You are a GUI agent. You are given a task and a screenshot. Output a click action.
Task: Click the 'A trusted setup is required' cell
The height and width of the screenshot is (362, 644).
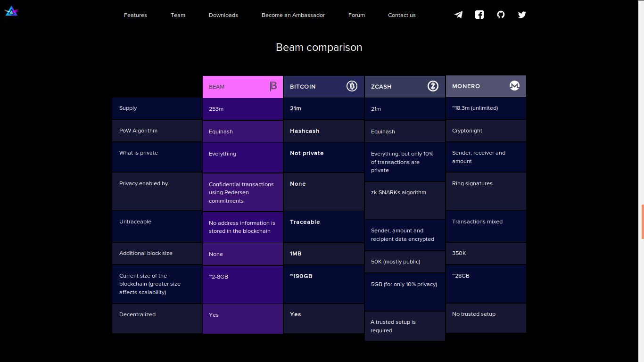pyautogui.click(x=405, y=326)
